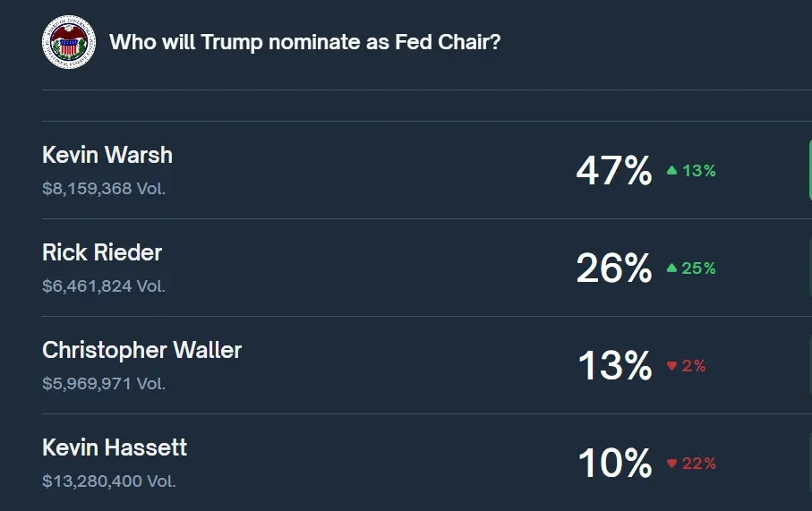This screenshot has width=812, height=511.
Task: Click the Federal Reserve seal icon
Action: pos(68,42)
